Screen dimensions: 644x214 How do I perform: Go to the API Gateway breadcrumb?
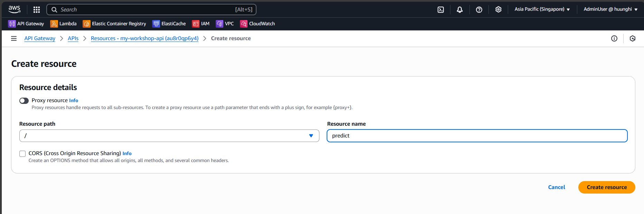[x=40, y=38]
